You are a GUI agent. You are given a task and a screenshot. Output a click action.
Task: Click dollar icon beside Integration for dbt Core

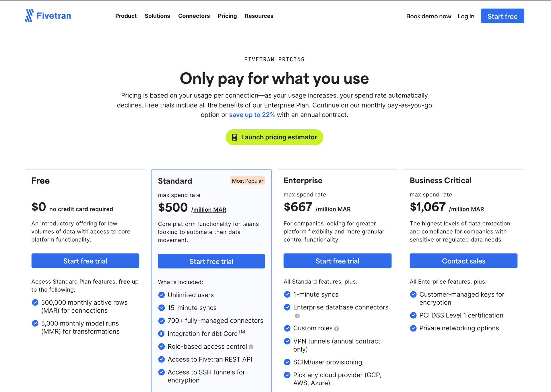(161, 334)
